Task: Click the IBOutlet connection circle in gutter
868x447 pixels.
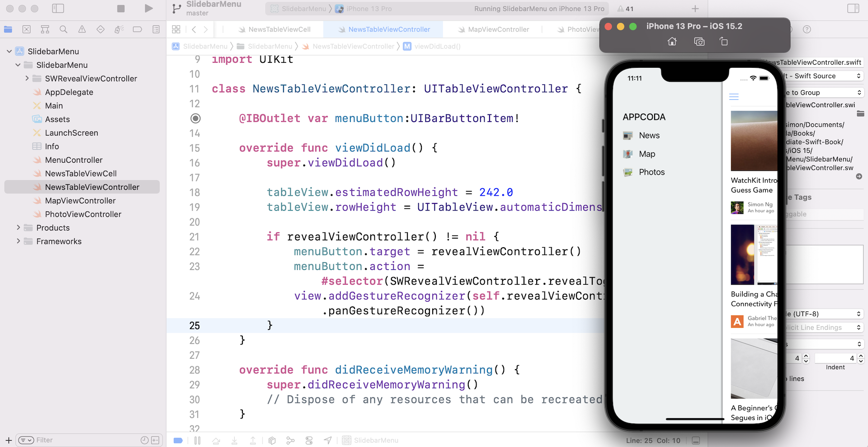Action: 195,118
